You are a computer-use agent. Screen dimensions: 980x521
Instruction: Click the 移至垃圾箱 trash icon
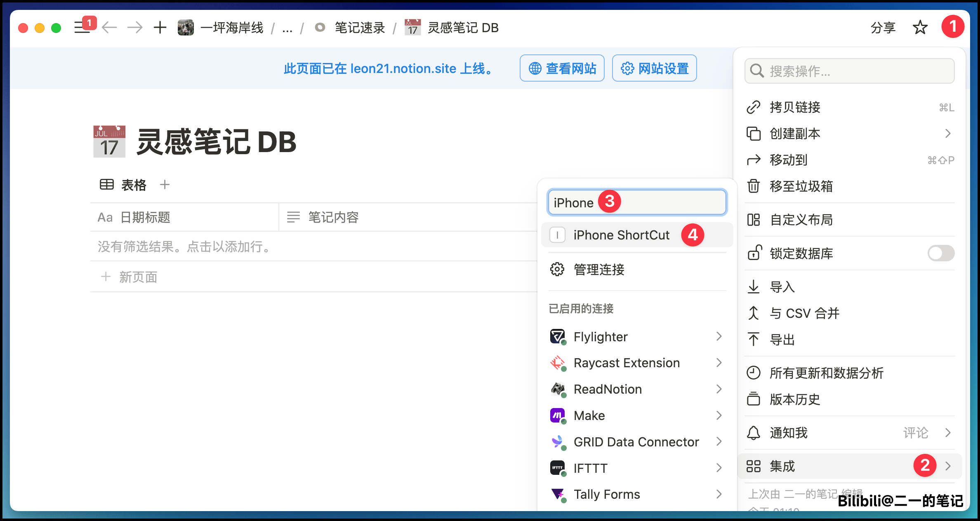click(754, 186)
